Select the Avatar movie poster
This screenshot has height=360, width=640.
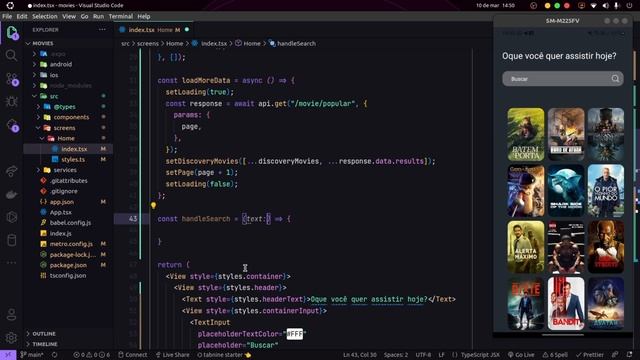pos(606,303)
